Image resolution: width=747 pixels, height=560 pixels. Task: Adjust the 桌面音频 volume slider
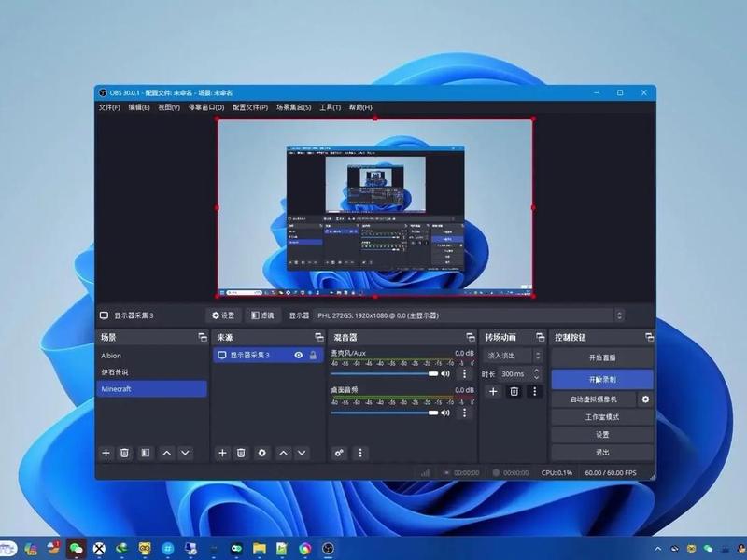click(384, 413)
